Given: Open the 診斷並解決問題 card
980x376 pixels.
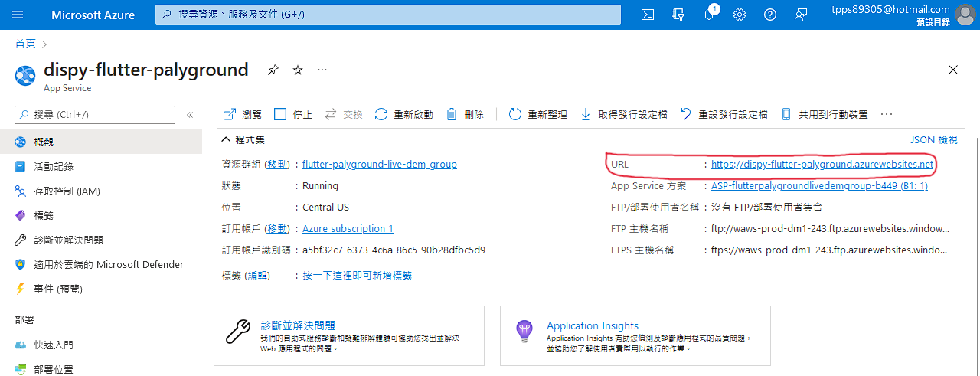Looking at the screenshot, I should [349, 335].
